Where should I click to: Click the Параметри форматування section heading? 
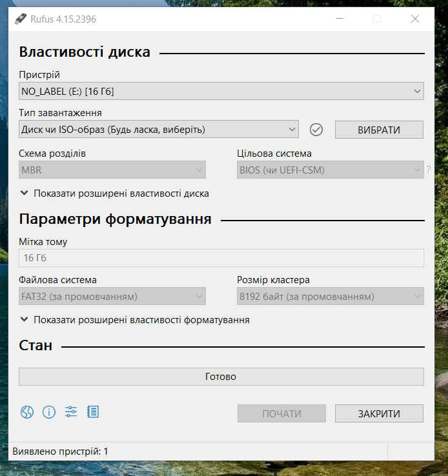pyautogui.click(x=115, y=219)
